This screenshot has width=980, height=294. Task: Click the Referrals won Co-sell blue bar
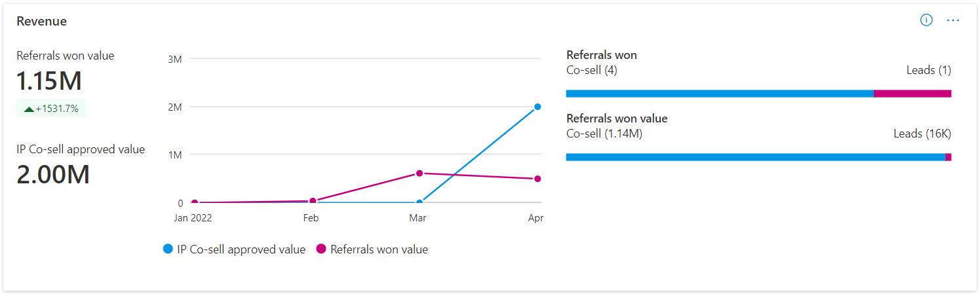pos(720,94)
